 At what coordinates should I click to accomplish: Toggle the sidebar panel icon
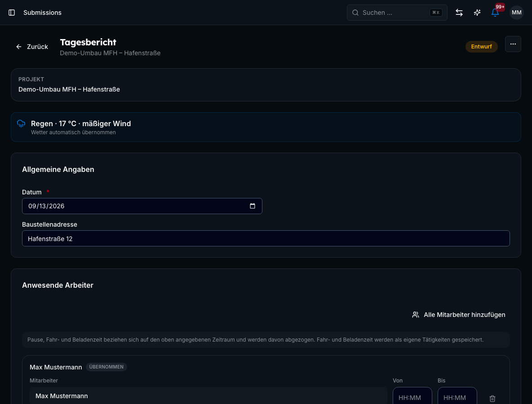(12, 13)
